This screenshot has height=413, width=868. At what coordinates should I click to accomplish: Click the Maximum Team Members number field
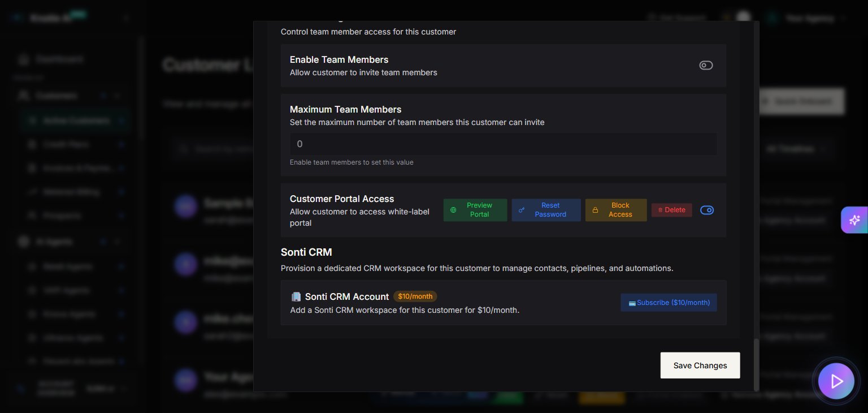504,144
